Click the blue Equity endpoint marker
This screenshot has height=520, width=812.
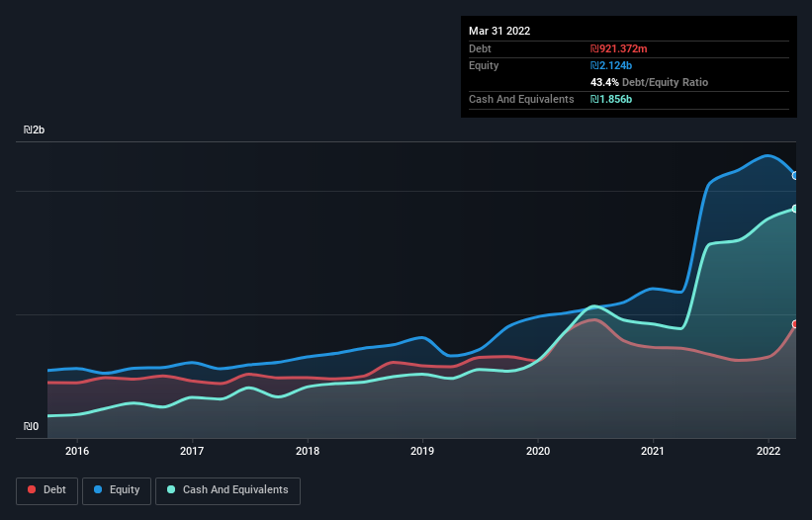coord(795,176)
